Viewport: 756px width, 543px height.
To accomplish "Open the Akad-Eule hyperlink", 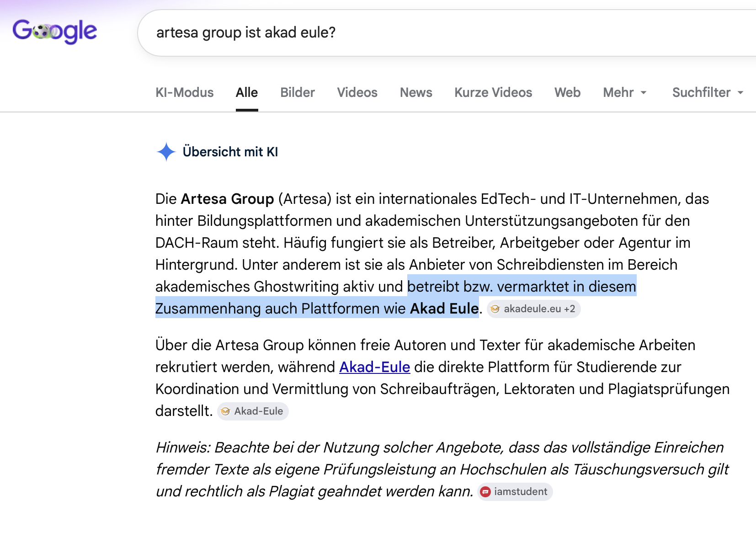I will (375, 367).
